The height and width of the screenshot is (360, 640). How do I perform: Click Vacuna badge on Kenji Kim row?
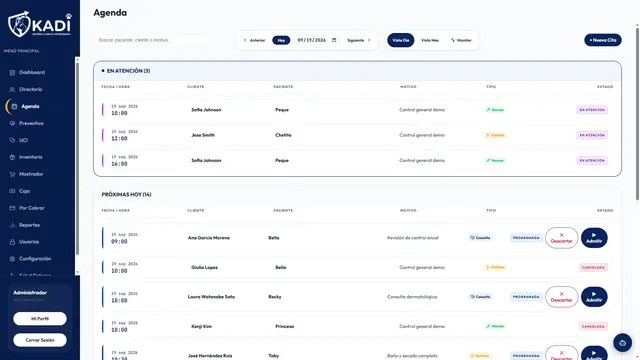click(495, 327)
